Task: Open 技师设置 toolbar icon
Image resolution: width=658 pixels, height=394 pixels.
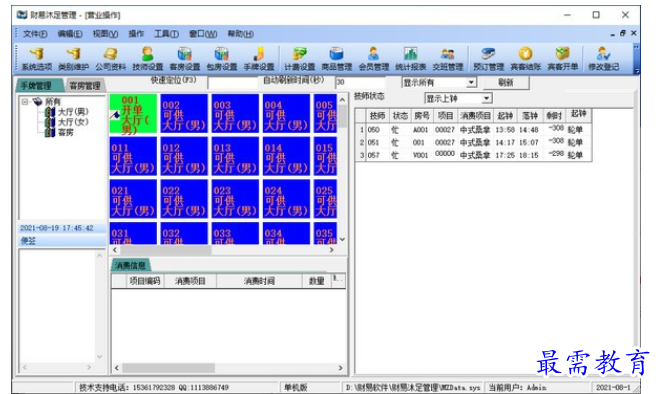Action: coord(147,59)
